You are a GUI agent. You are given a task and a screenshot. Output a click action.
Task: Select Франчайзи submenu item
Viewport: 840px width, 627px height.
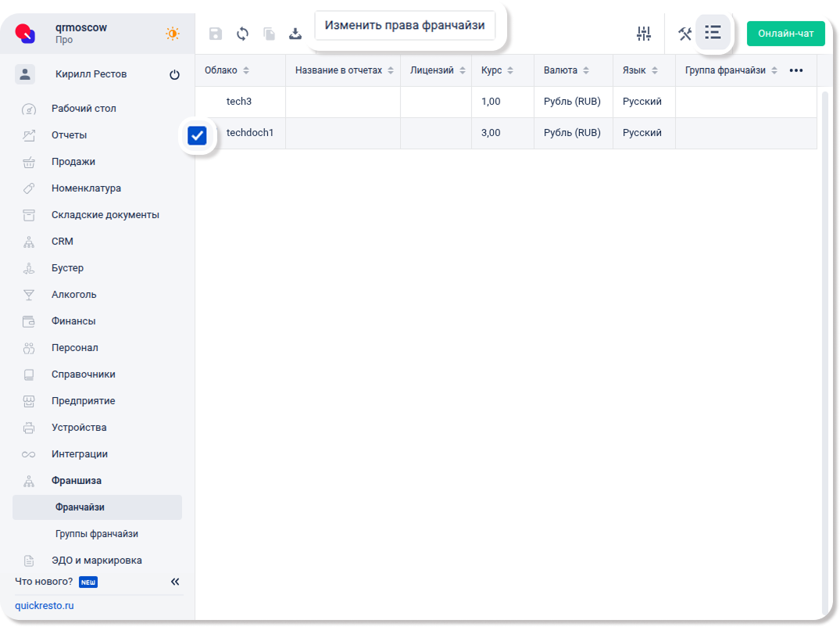click(97, 507)
